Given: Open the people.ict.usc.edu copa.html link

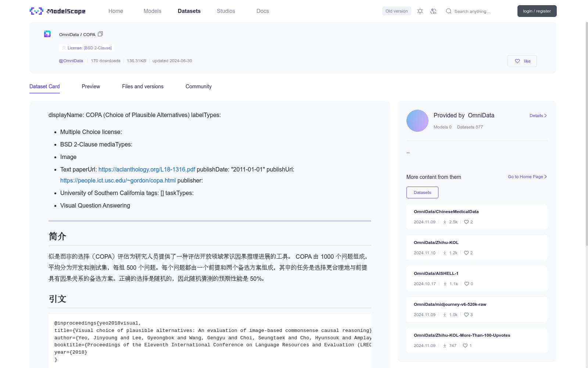Looking at the screenshot, I should (118, 180).
